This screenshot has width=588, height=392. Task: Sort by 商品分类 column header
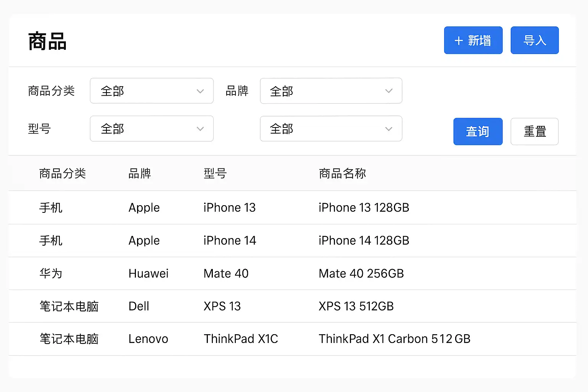(62, 173)
